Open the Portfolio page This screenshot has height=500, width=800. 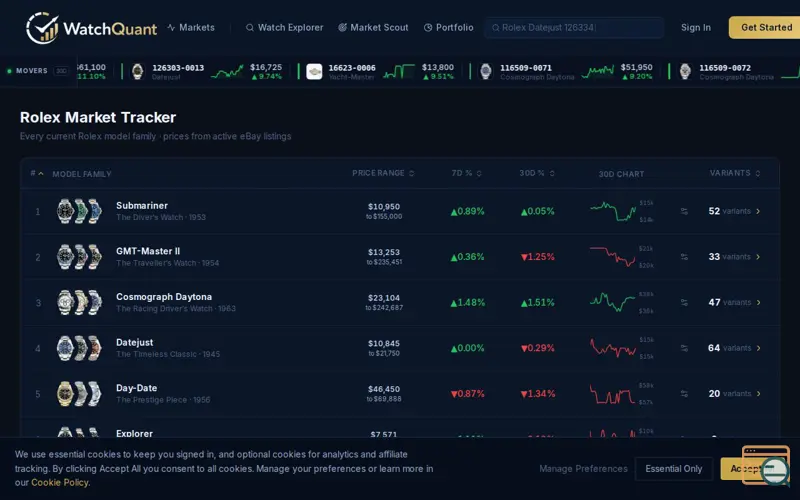tap(448, 28)
